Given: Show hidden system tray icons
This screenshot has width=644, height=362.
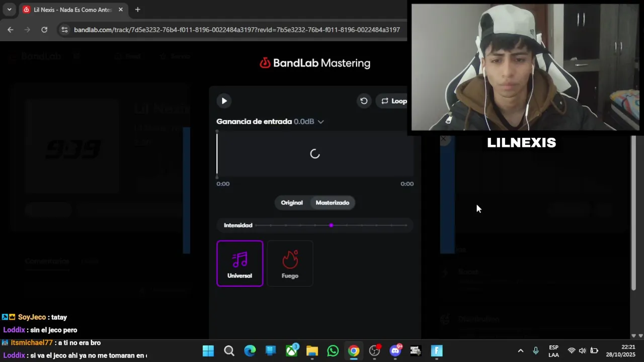Looking at the screenshot, I should [x=521, y=351].
